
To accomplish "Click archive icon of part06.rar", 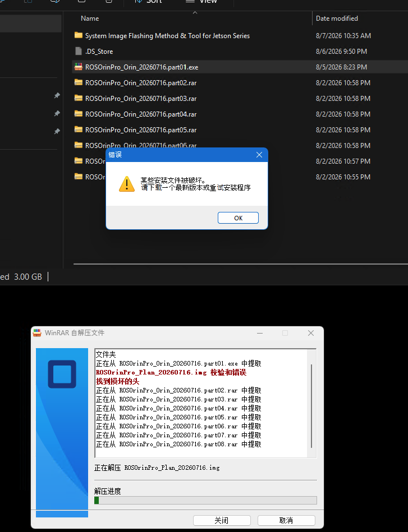I will (x=79, y=145).
